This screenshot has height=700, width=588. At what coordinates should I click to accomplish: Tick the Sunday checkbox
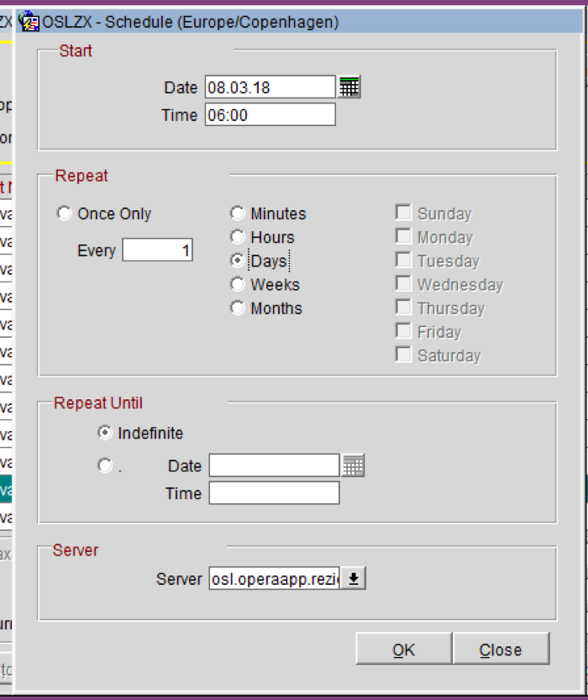pos(403,213)
